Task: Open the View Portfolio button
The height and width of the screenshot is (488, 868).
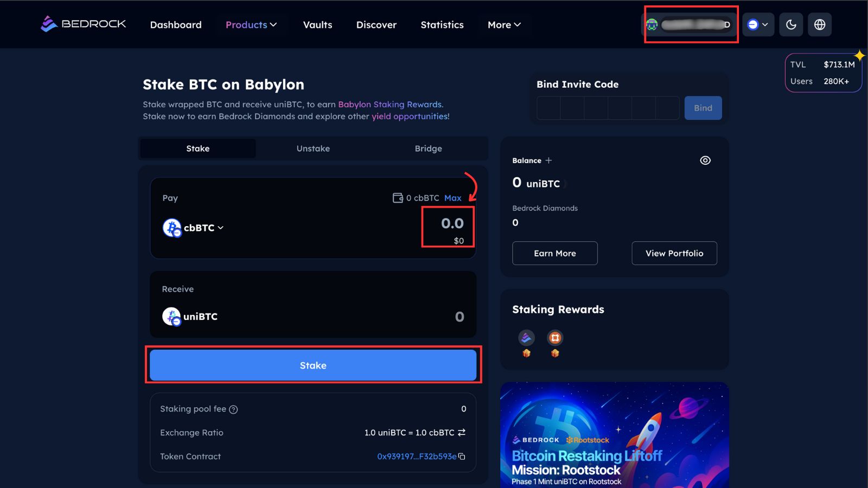Action: (x=674, y=253)
